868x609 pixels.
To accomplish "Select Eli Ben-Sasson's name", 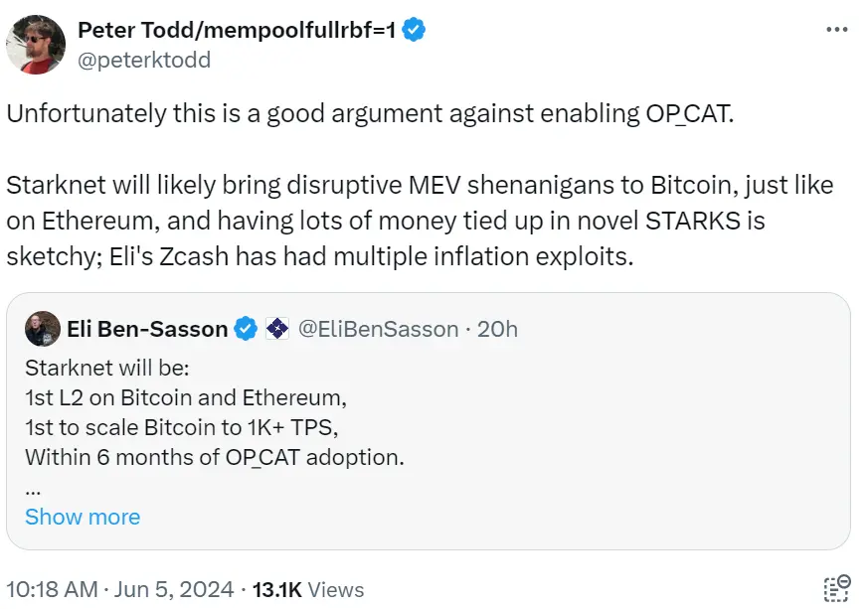I will [151, 328].
